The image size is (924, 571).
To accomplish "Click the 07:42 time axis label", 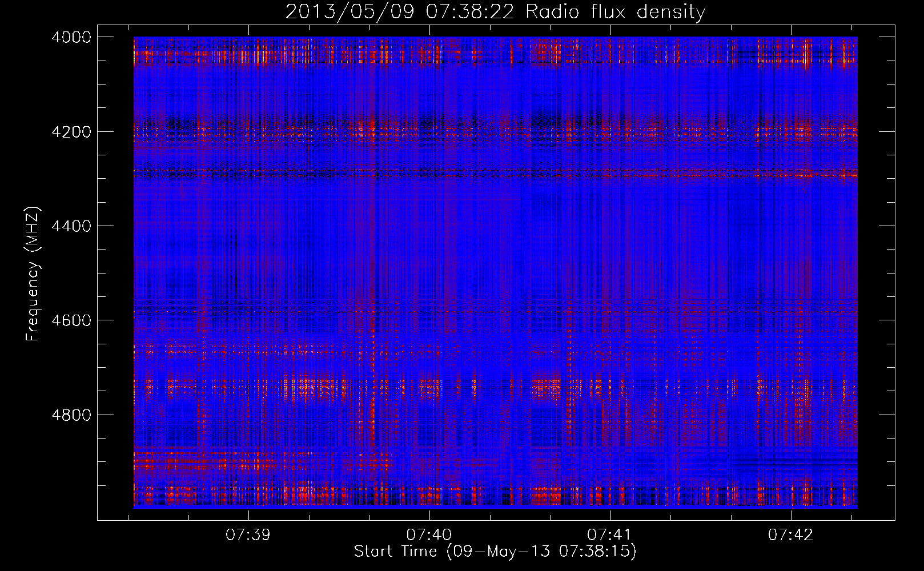I will 790,535.
